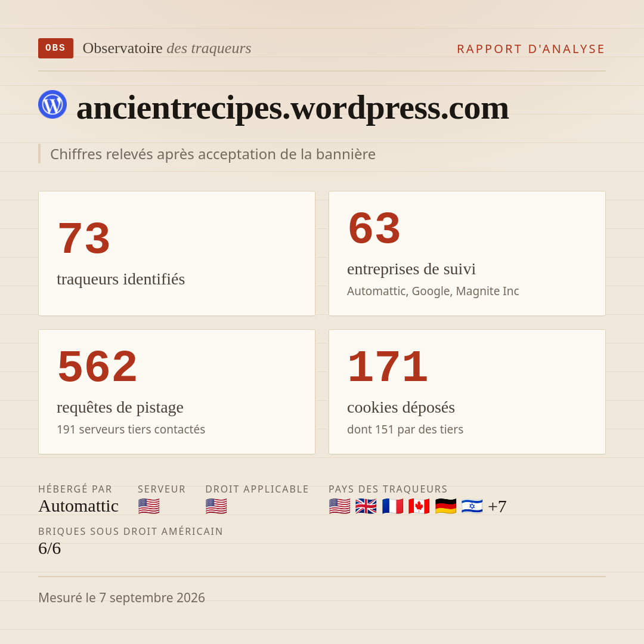Click the server US flag

click(x=148, y=506)
